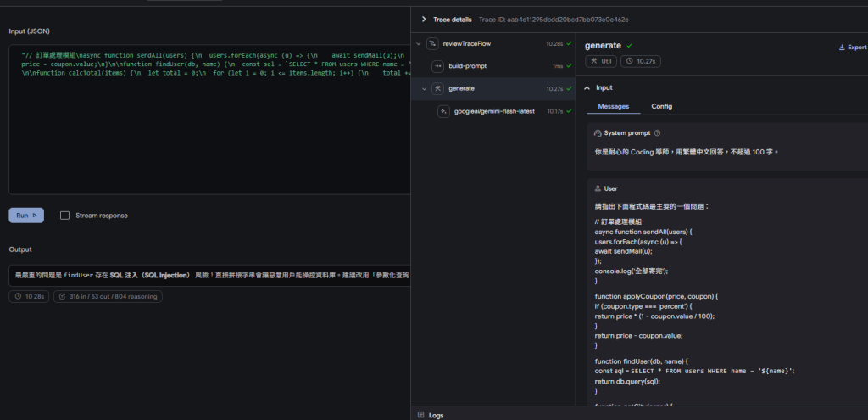Click inside the Input JSON editor
868x420 pixels.
(x=210, y=119)
